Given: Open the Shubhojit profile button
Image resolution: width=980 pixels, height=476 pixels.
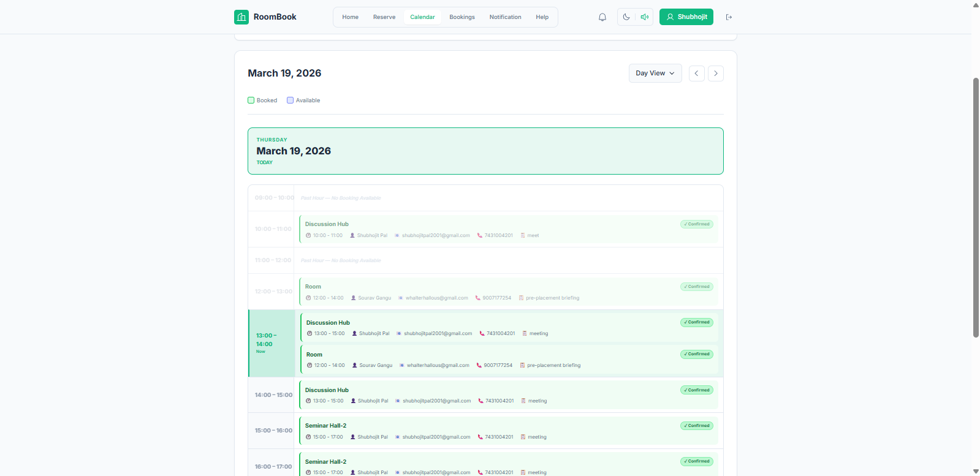Looking at the screenshot, I should (686, 17).
